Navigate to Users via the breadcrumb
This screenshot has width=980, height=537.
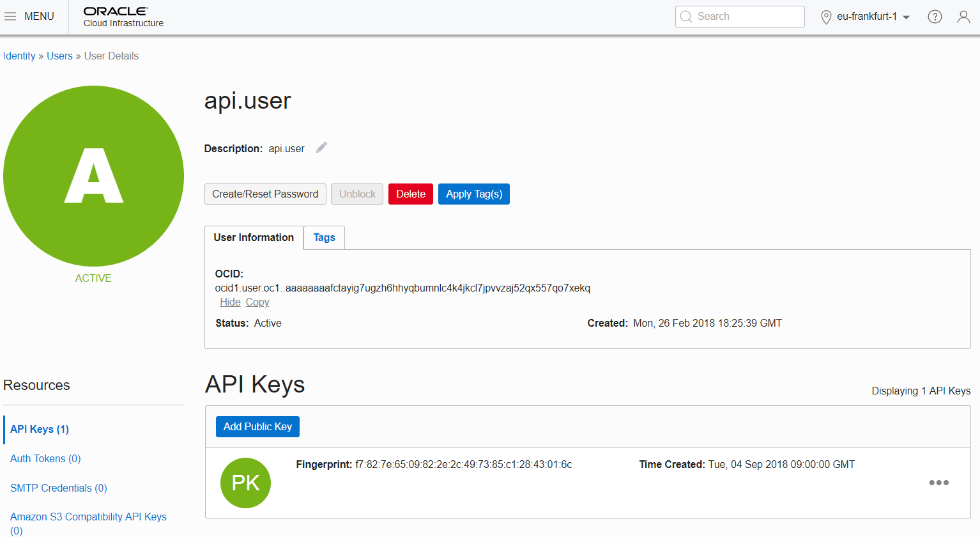(x=59, y=56)
